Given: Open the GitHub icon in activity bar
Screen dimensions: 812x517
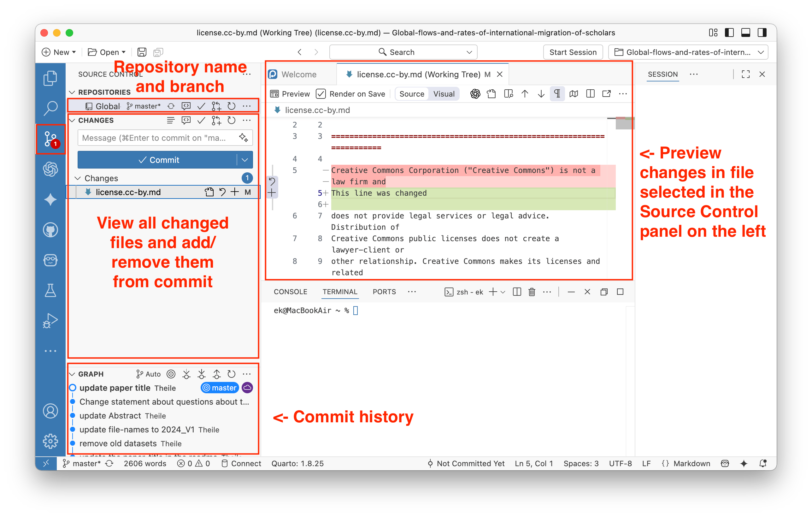Looking at the screenshot, I should (50, 230).
